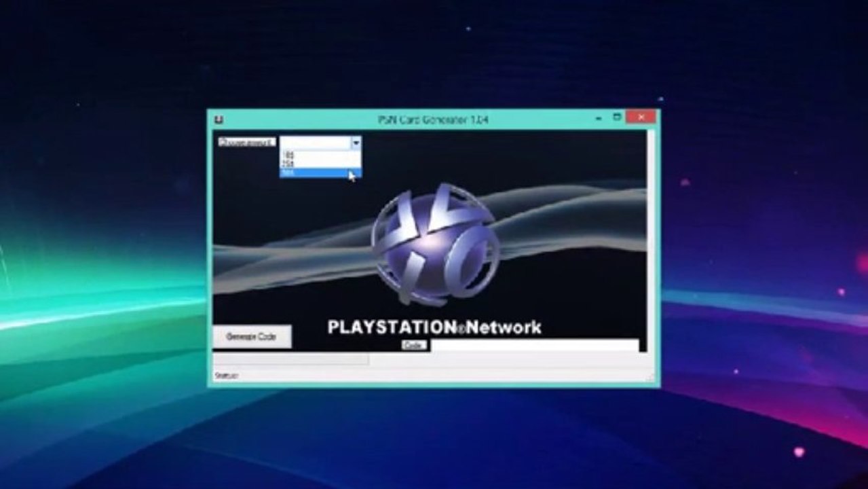Click the Code output text field
Screen dimensions: 868x489
coord(535,345)
